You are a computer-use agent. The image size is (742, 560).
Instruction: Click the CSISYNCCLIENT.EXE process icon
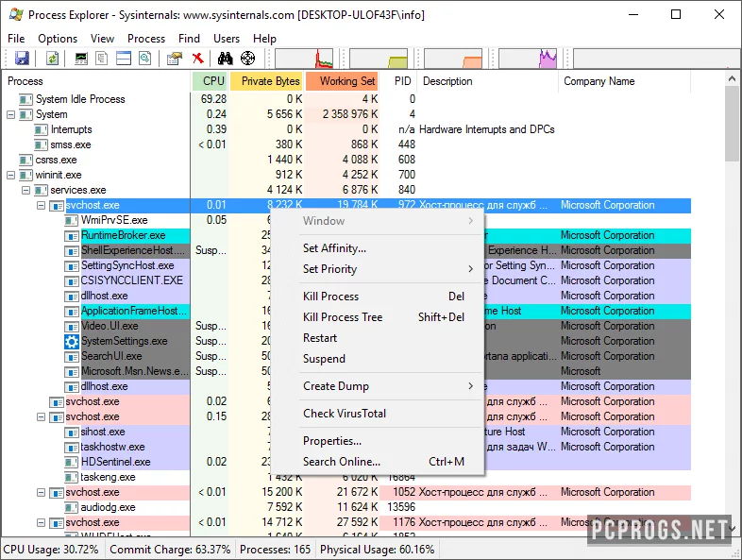click(x=72, y=281)
